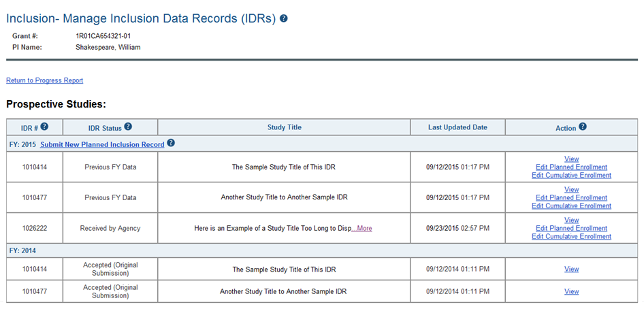Edit Cumulative Enrollment for FY 2015 IDR 1010477
Screen dimensions: 644x309
[x=572, y=206]
